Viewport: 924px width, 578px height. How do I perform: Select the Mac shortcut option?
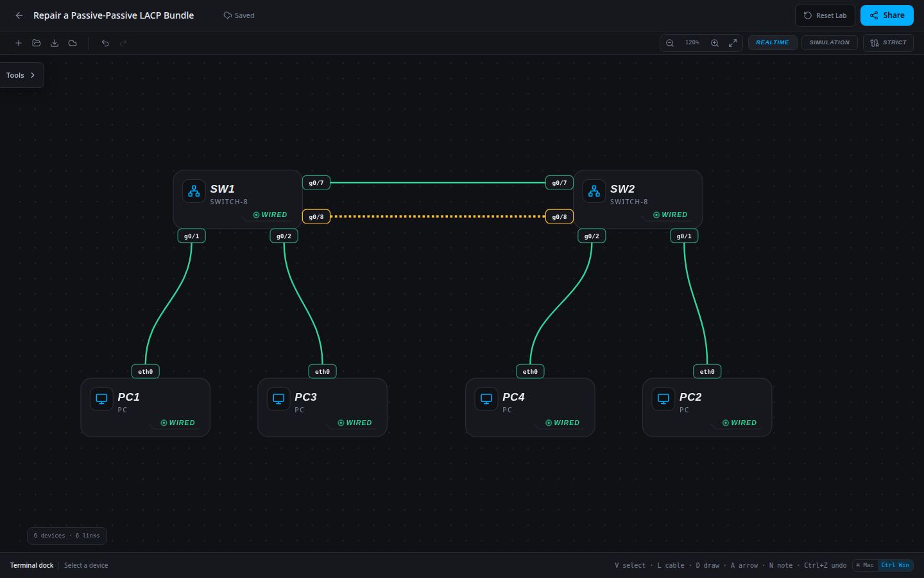tap(865, 565)
